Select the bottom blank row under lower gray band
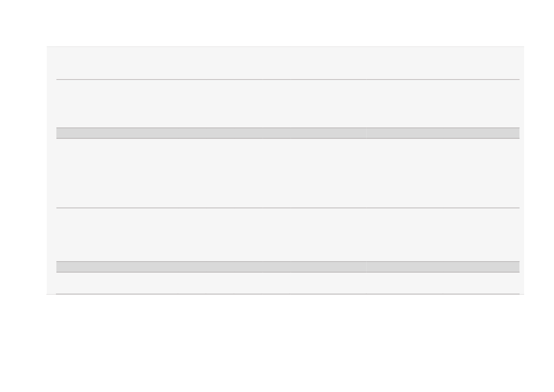The height and width of the screenshot is (392, 554). (288, 283)
